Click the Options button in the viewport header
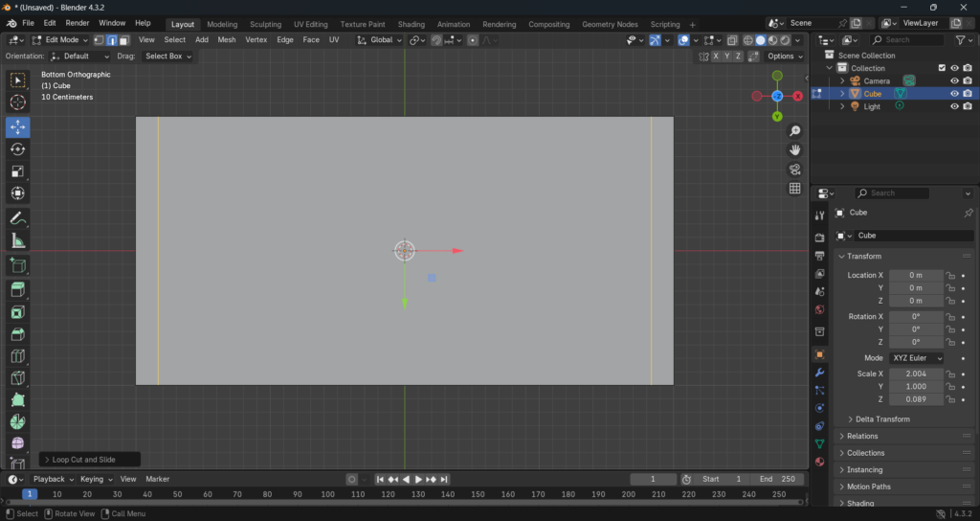The height and width of the screenshot is (521, 980). coord(784,57)
